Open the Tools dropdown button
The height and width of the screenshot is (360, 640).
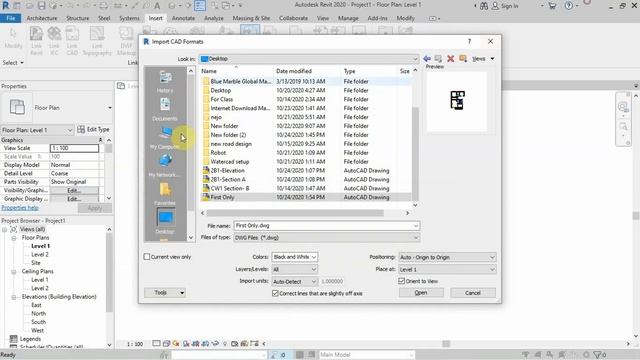(x=165, y=293)
